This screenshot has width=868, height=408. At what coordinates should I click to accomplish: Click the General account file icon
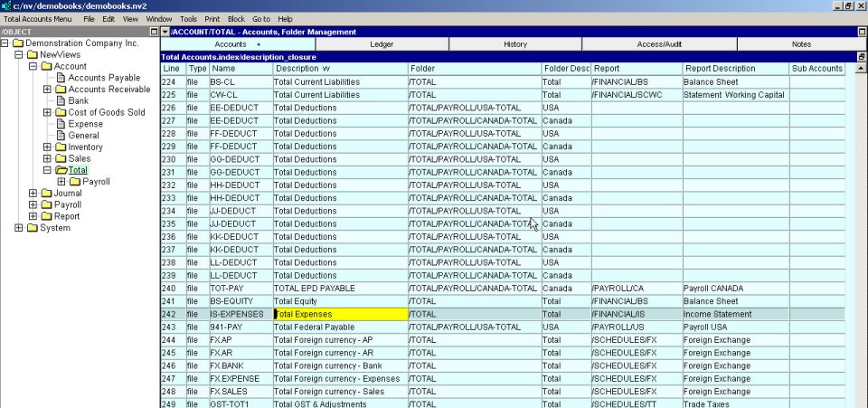61,136
